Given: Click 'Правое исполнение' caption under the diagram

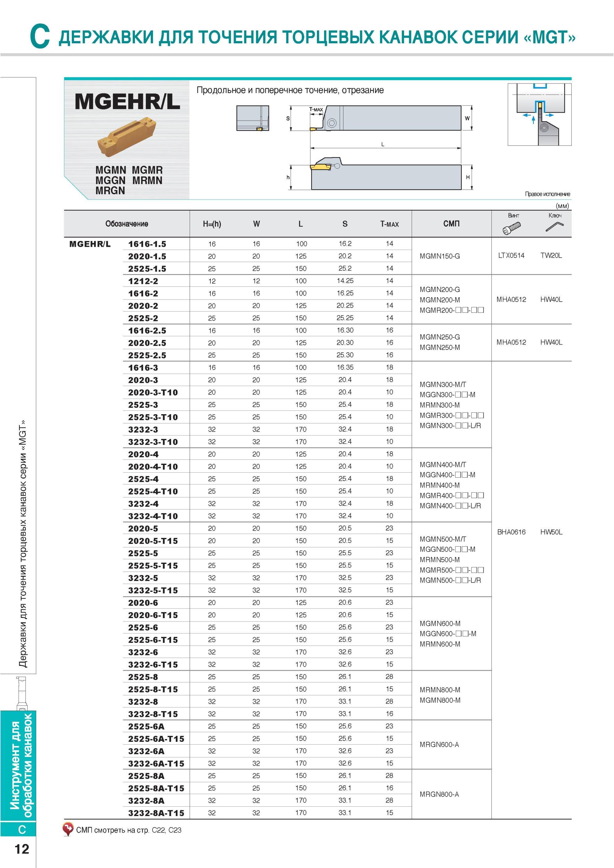Looking at the screenshot, I should pyautogui.click(x=547, y=194).
